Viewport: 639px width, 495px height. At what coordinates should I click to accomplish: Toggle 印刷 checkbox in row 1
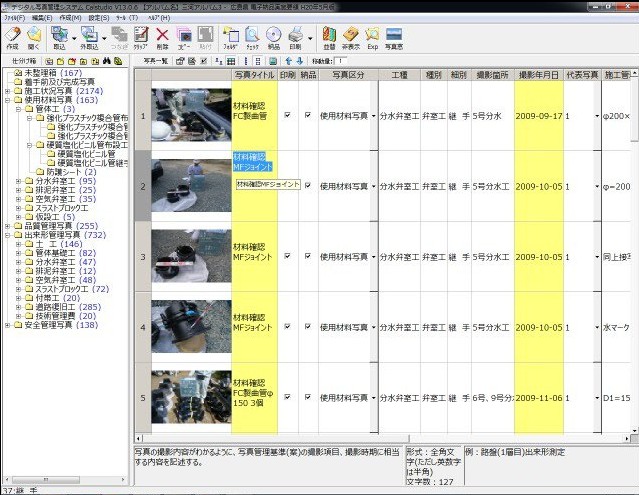point(287,115)
